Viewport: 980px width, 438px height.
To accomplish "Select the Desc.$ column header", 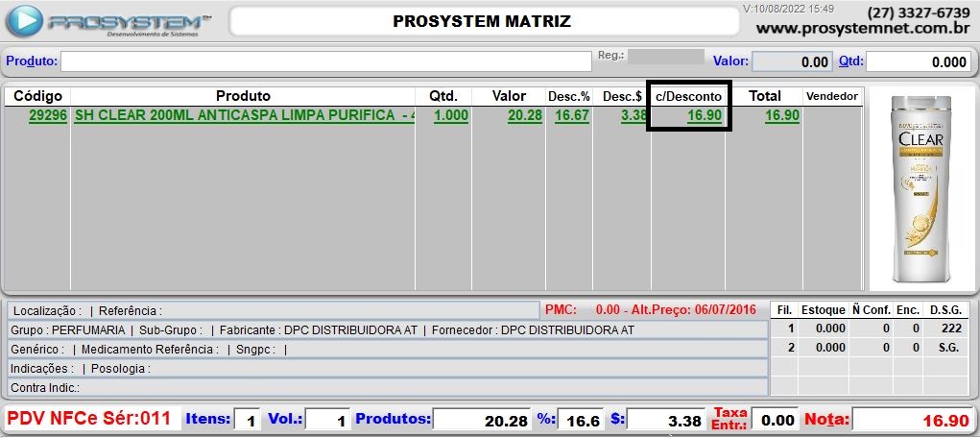I will [622, 96].
